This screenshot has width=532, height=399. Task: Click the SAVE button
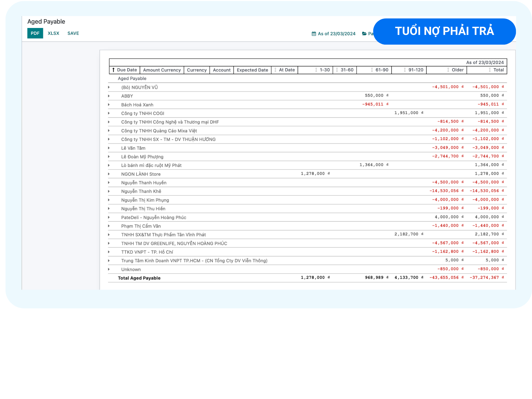tap(73, 33)
